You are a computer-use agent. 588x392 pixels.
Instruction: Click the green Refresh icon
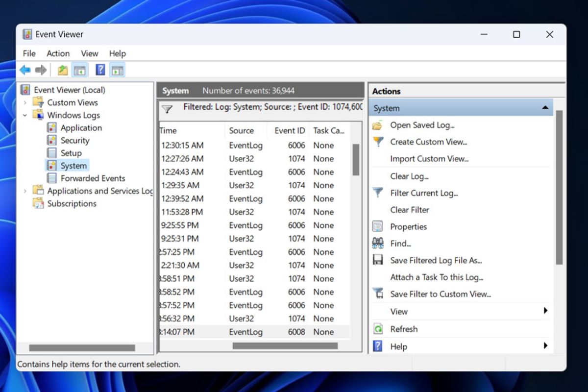point(378,329)
